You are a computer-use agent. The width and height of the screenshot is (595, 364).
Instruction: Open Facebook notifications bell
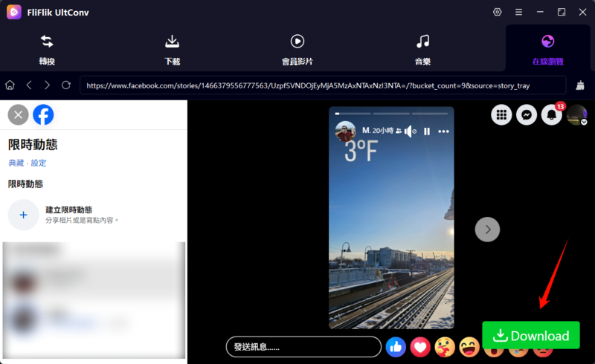click(551, 114)
